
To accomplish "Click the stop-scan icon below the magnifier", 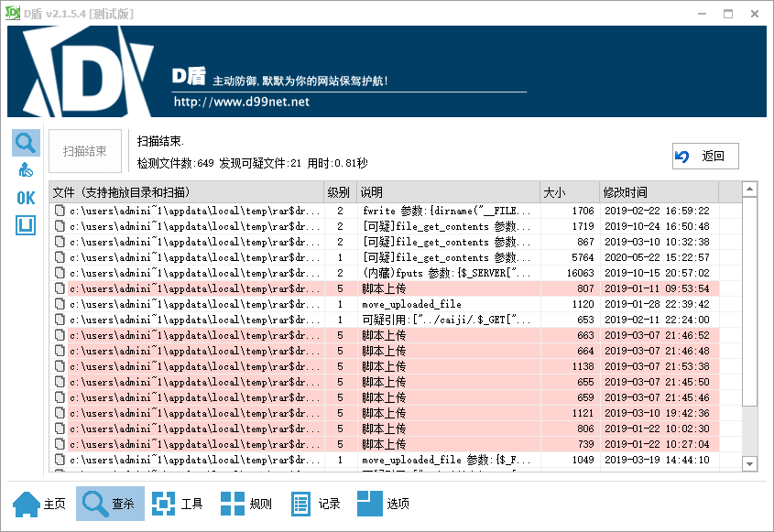I will coord(26,169).
